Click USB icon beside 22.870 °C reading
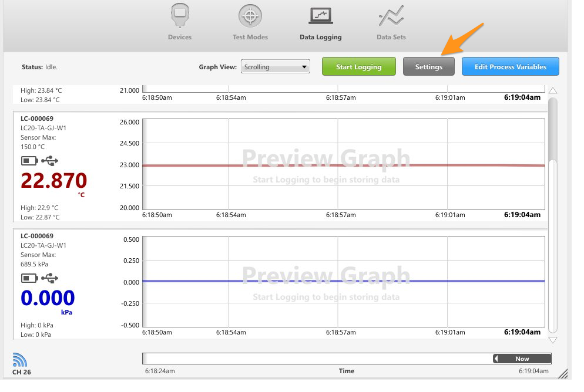The width and height of the screenshot is (584, 392). point(50,161)
